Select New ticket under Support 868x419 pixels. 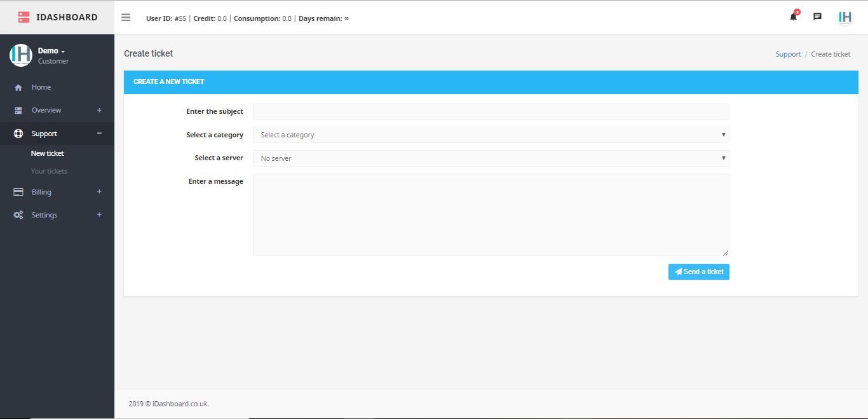point(48,153)
